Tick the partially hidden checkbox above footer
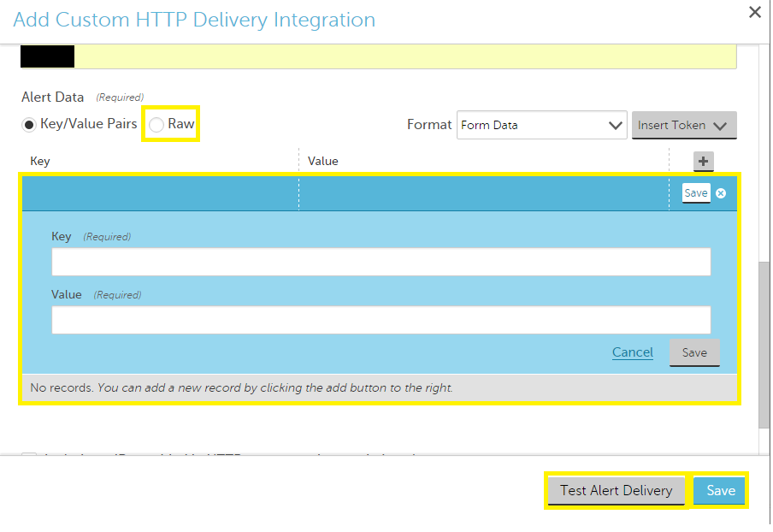 pyautogui.click(x=29, y=454)
